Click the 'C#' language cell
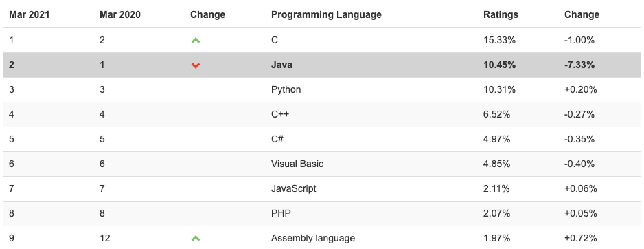 277,139
